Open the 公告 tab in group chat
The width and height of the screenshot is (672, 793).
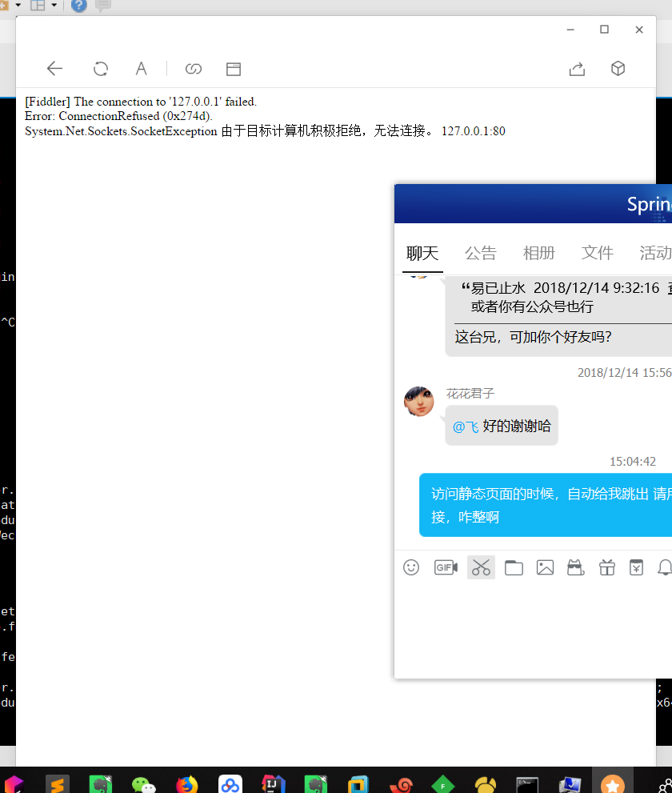pyautogui.click(x=480, y=253)
